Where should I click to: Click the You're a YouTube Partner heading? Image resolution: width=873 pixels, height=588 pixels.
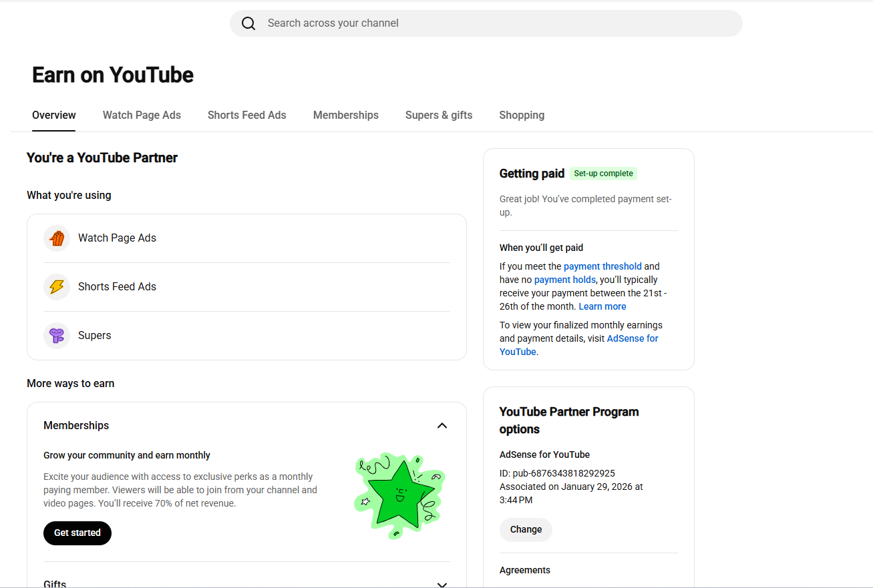click(x=102, y=158)
